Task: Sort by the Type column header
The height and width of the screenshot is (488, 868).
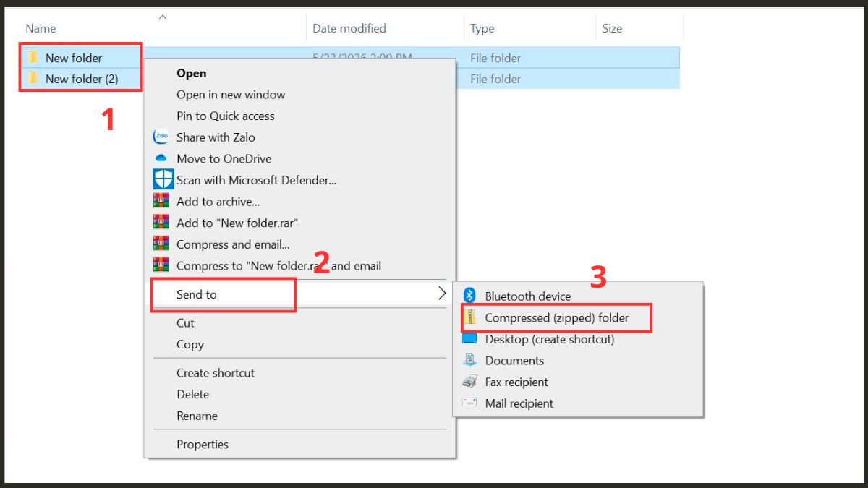Action: pyautogui.click(x=482, y=29)
